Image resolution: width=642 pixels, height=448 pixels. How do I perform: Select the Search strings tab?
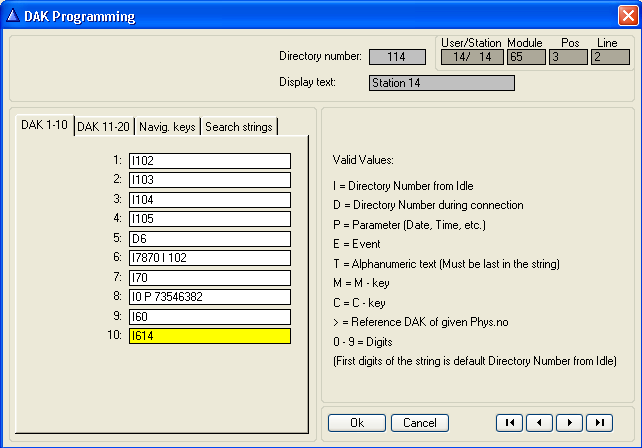[x=239, y=126]
